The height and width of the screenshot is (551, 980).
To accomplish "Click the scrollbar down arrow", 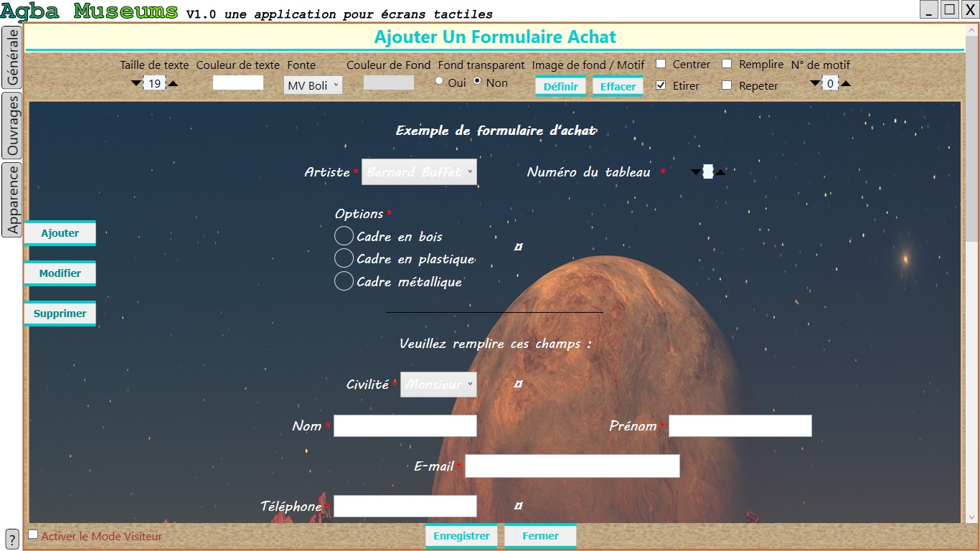I will [x=971, y=517].
